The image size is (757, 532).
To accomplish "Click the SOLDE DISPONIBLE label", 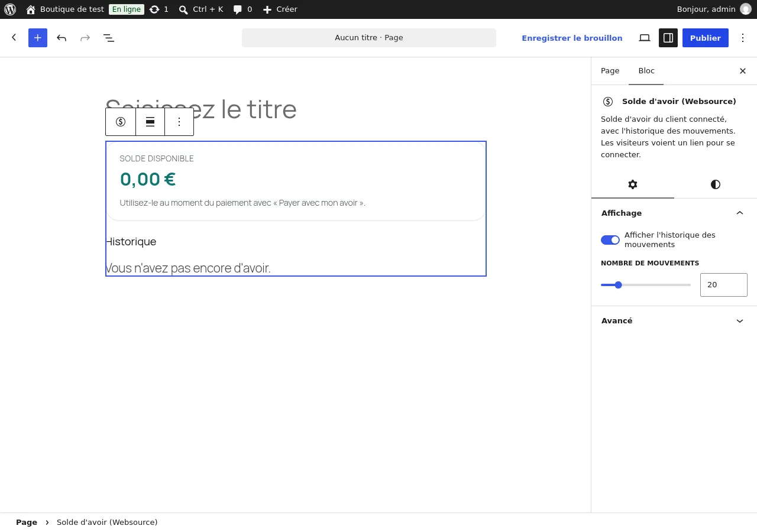I will click(x=157, y=158).
